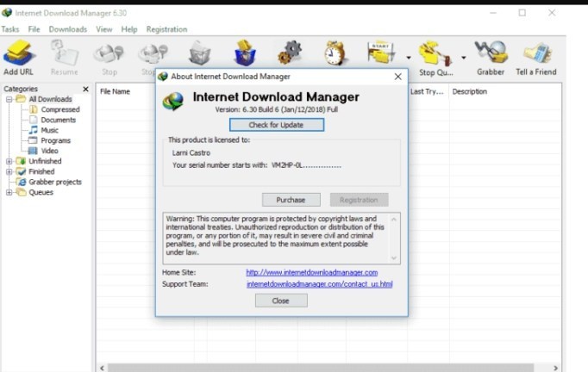
Task: Select Grabber projects in the tree
Action: 55,182
